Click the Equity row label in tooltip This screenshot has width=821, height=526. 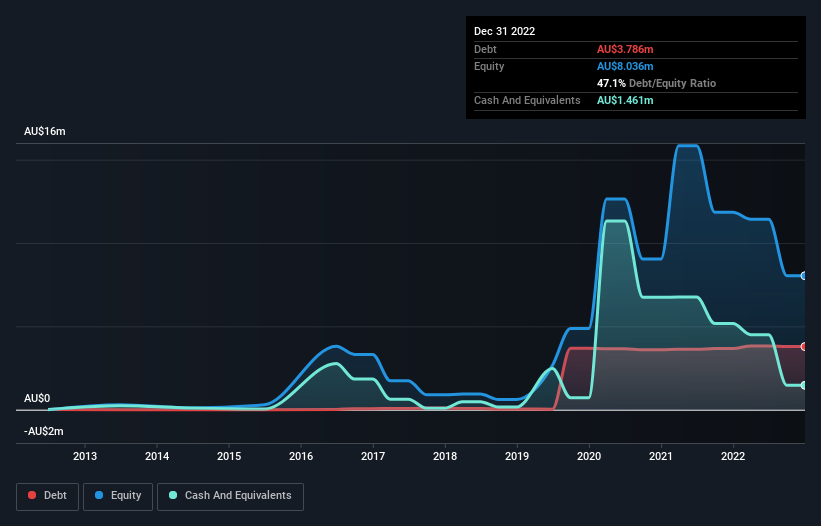coord(489,66)
